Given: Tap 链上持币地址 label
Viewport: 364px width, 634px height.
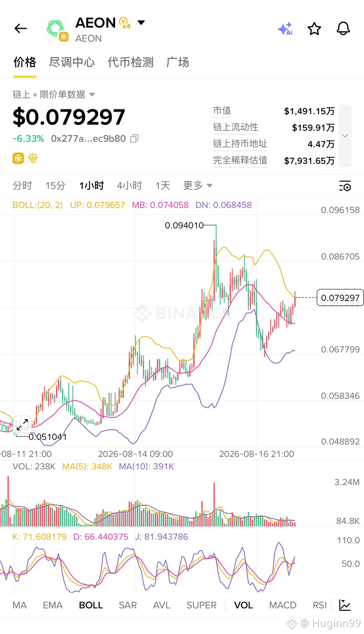Looking at the screenshot, I should coord(240,144).
